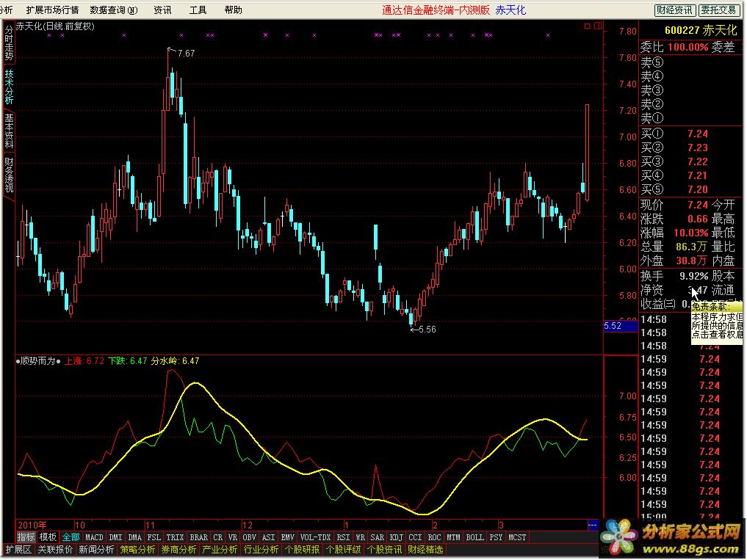The image size is (747, 560).
Task: Switch indicator to SAR
Action: (x=377, y=537)
